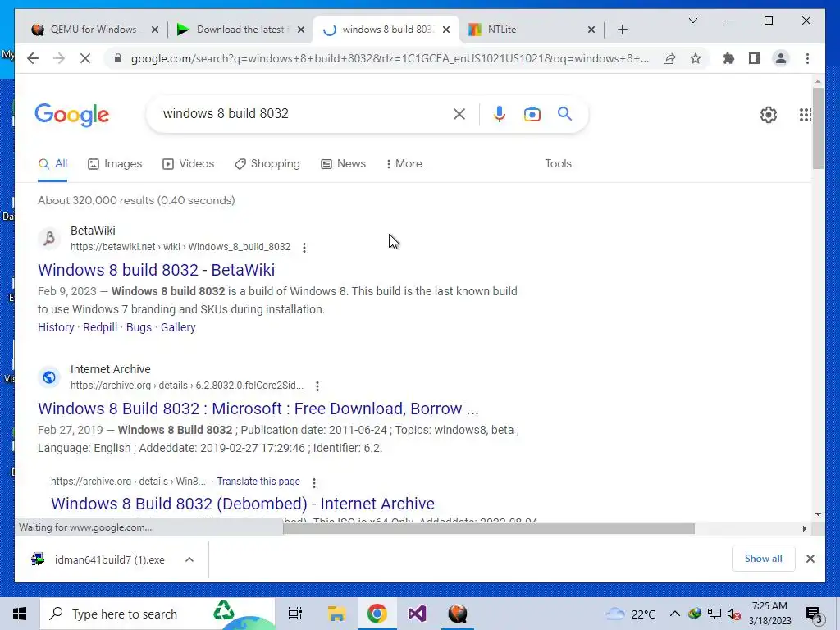Toggle Chrome side panel icon
This screenshot has width=840, height=630.
click(x=755, y=58)
